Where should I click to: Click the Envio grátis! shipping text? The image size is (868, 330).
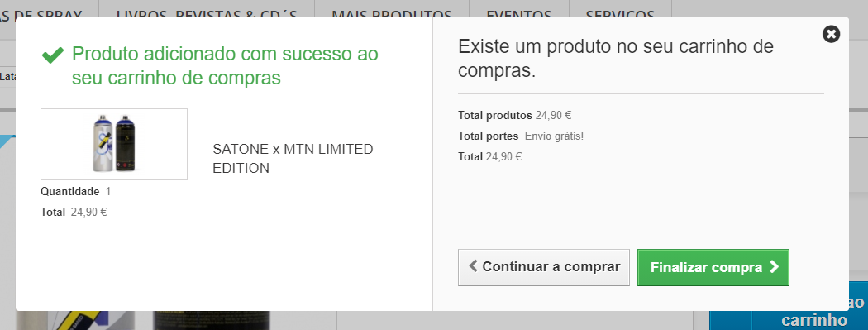tap(554, 136)
